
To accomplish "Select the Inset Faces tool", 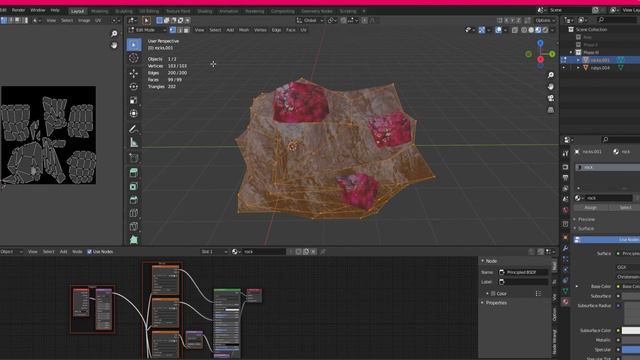I will pyautogui.click(x=134, y=187).
